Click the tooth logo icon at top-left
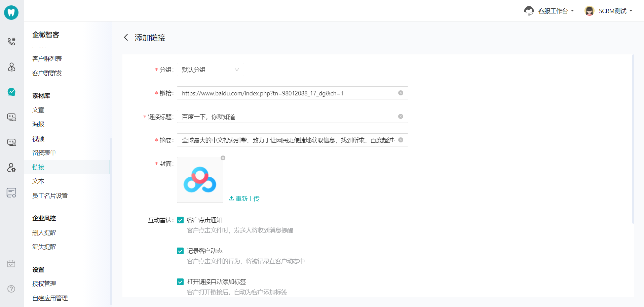 pos(11,12)
